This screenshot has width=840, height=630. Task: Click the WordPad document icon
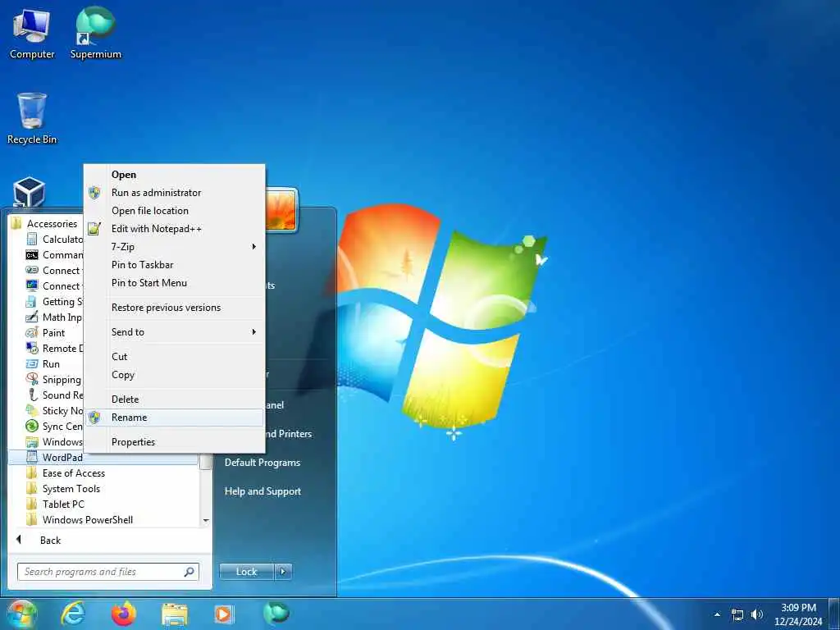32,457
